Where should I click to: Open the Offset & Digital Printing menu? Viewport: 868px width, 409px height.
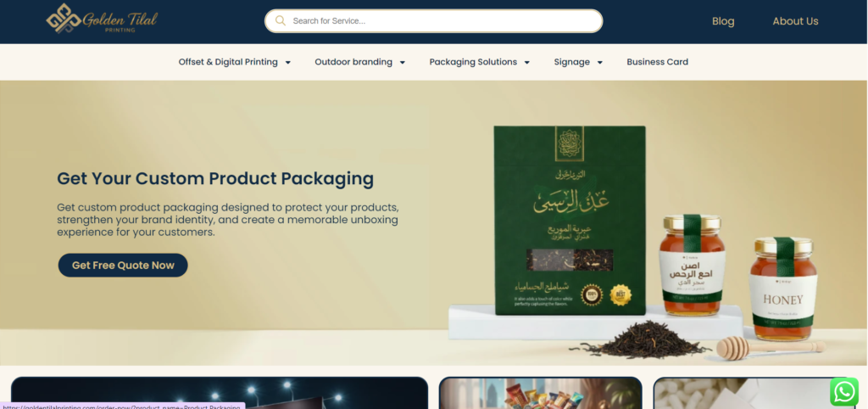tap(228, 62)
